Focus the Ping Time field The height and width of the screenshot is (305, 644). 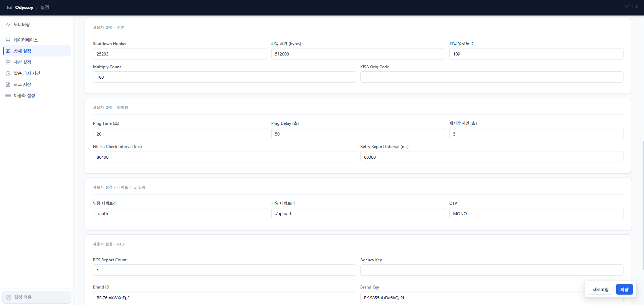180,134
